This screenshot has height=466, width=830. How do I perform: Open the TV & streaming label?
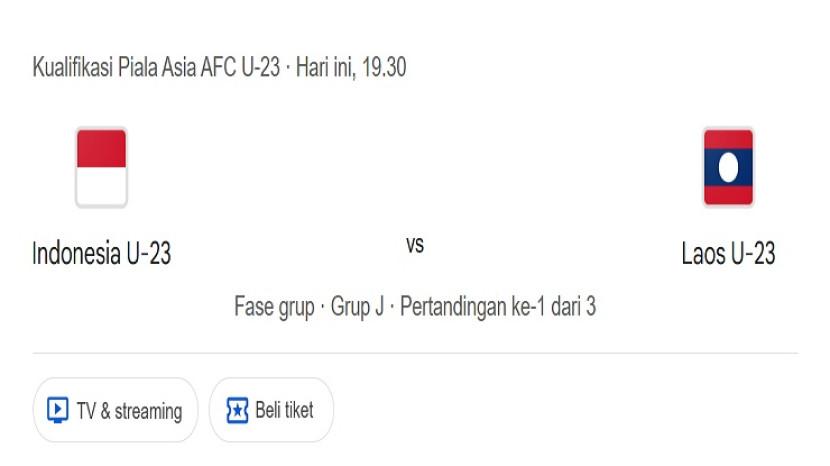(x=129, y=411)
